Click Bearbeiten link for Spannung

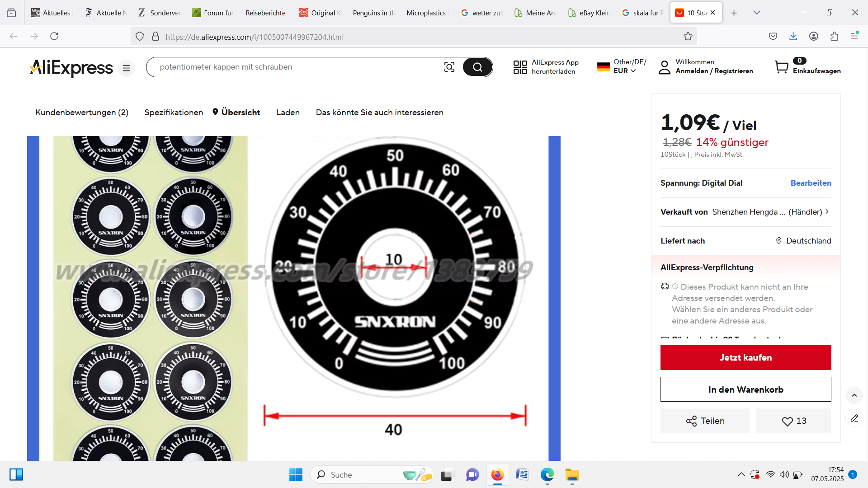pos(811,183)
